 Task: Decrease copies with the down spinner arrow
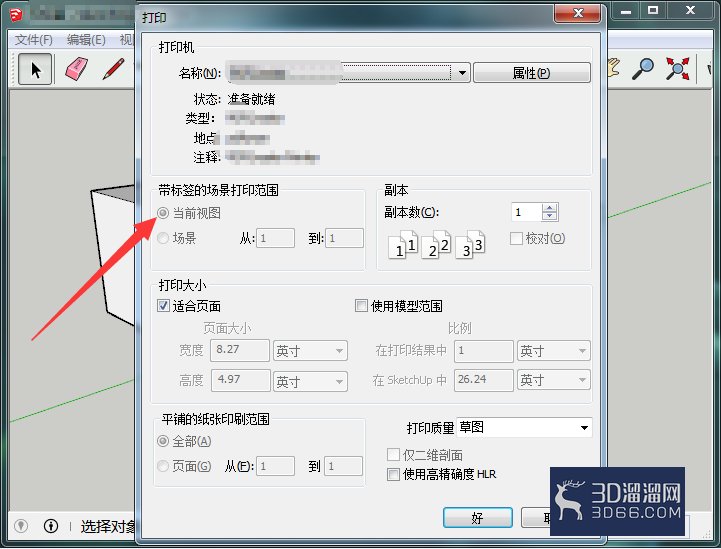pyautogui.click(x=550, y=217)
